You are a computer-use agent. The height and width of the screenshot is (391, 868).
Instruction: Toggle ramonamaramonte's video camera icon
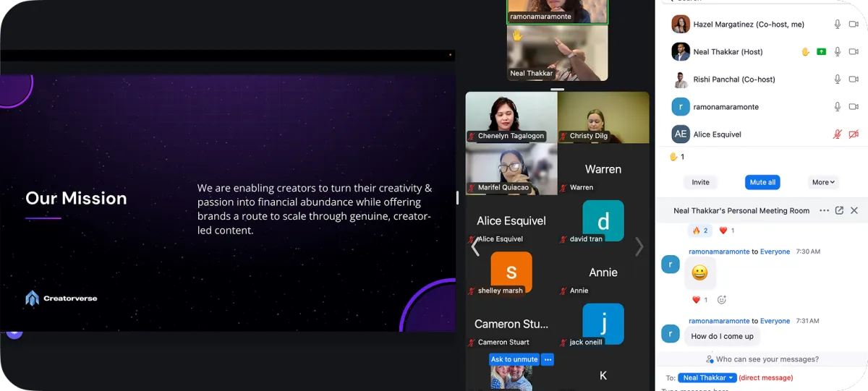click(854, 107)
